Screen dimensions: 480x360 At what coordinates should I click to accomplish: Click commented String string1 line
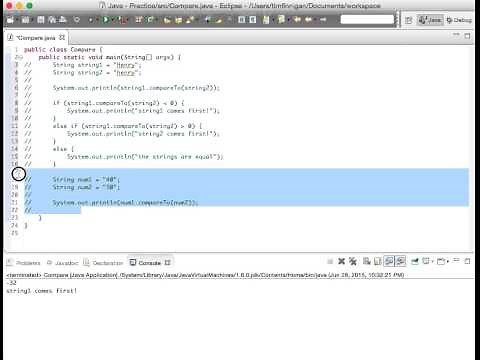(x=97, y=65)
